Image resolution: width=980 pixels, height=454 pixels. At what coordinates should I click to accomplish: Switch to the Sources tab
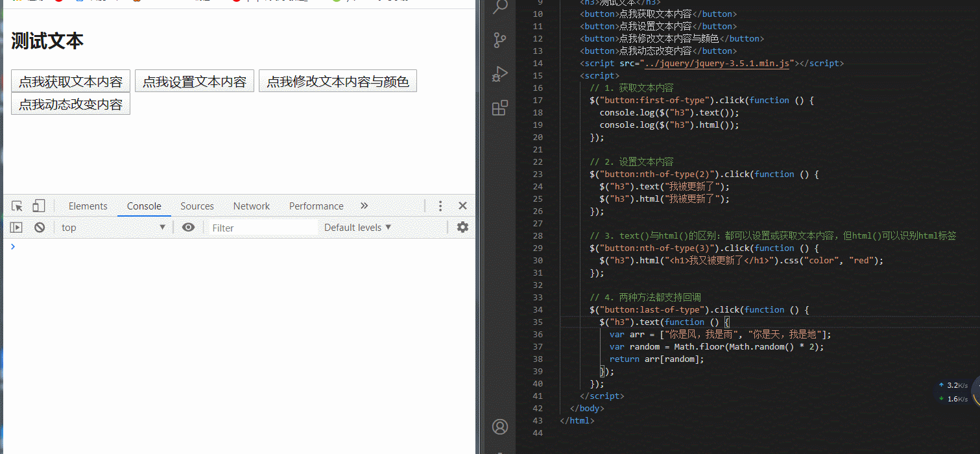[197, 206]
